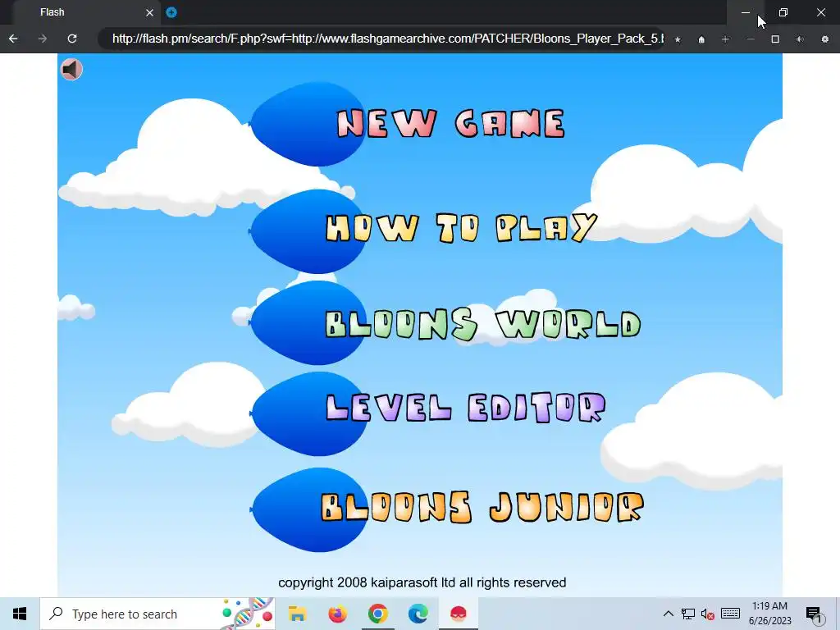
Task: Open Bloons World
Action: pyautogui.click(x=483, y=324)
